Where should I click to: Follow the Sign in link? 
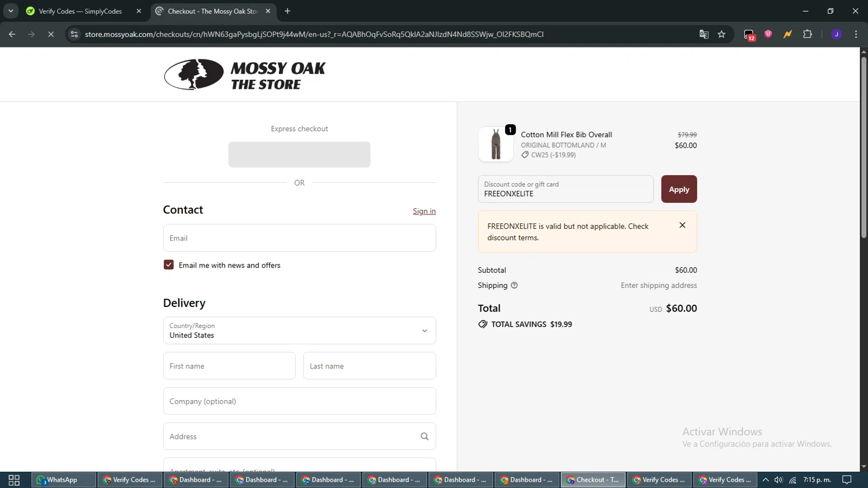click(424, 211)
